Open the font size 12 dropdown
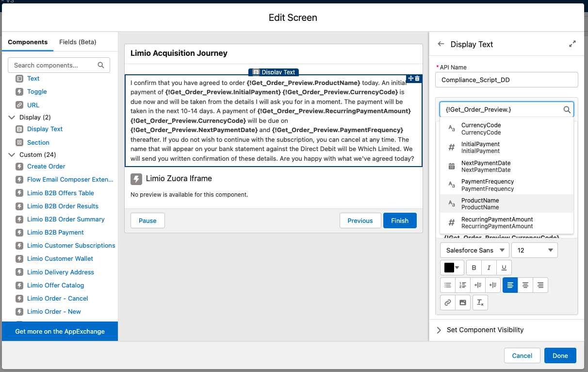This screenshot has width=588, height=372. [535, 250]
